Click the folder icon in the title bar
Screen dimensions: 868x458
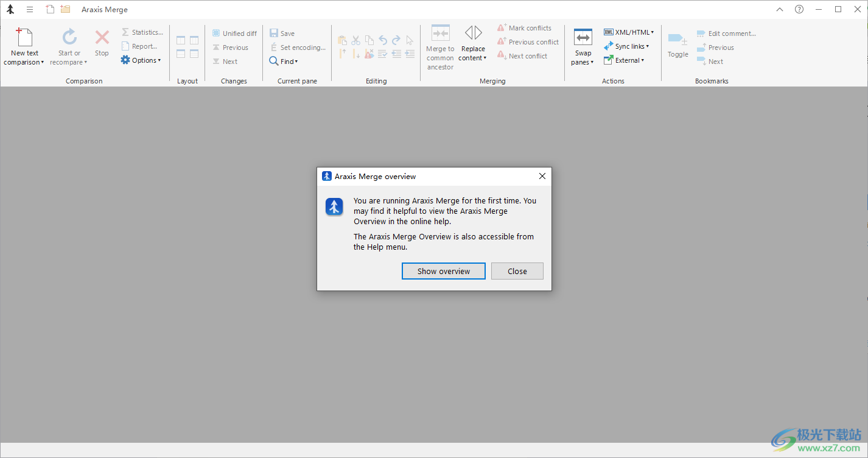click(x=65, y=9)
